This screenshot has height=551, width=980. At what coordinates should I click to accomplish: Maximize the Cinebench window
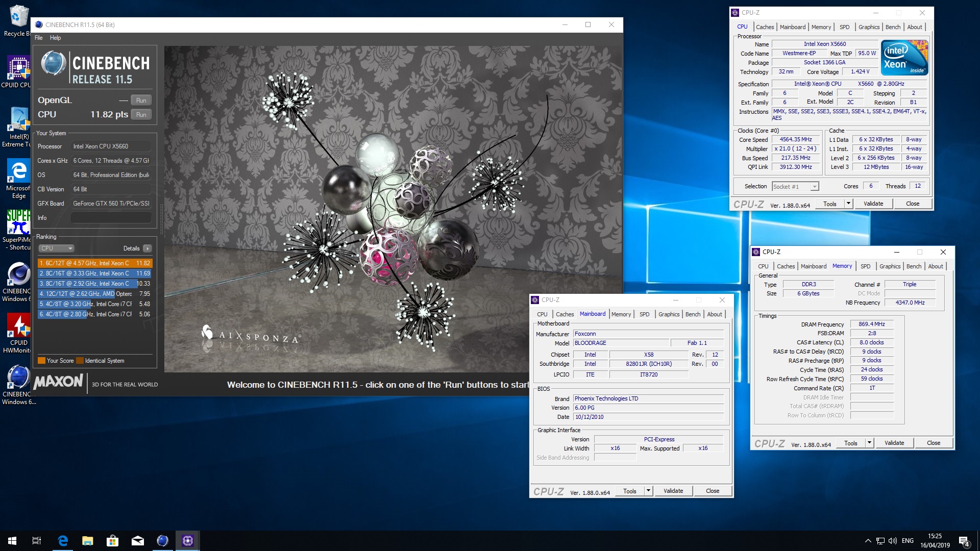(588, 24)
